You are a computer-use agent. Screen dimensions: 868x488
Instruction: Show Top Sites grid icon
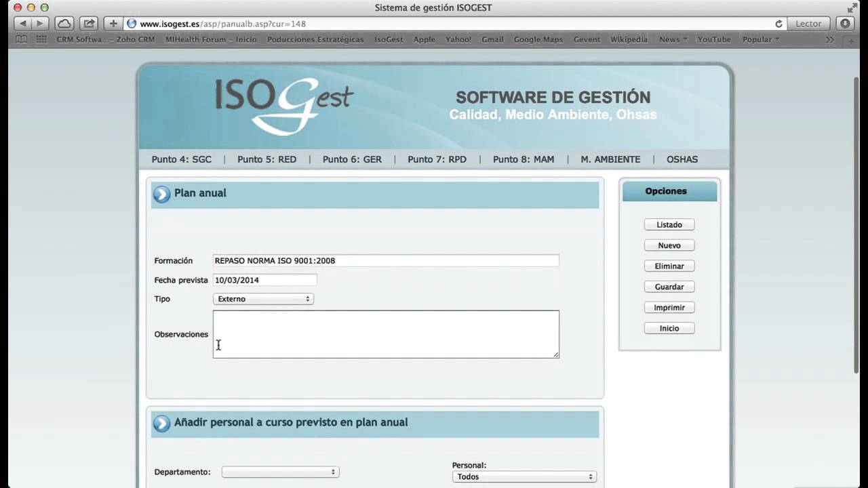tap(41, 39)
